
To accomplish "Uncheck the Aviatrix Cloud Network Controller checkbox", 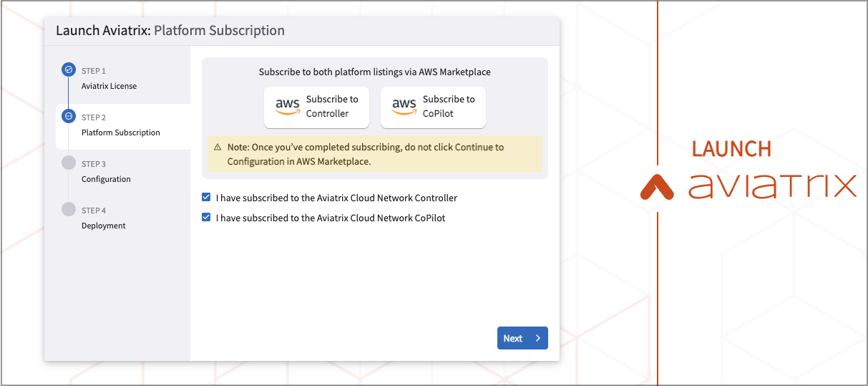I will (207, 198).
